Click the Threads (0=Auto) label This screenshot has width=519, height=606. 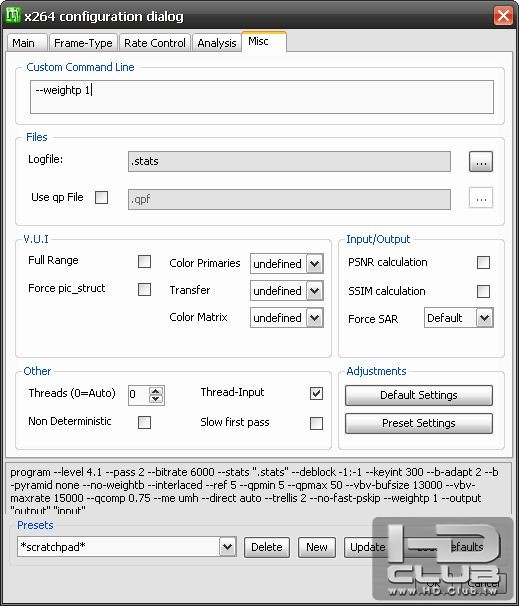[72, 393]
